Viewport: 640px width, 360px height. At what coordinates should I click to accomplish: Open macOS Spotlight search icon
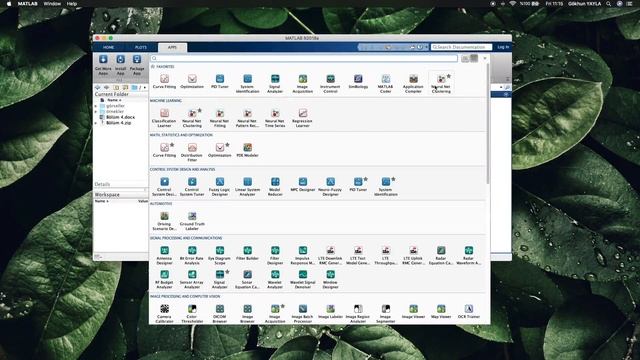tap(609, 4)
